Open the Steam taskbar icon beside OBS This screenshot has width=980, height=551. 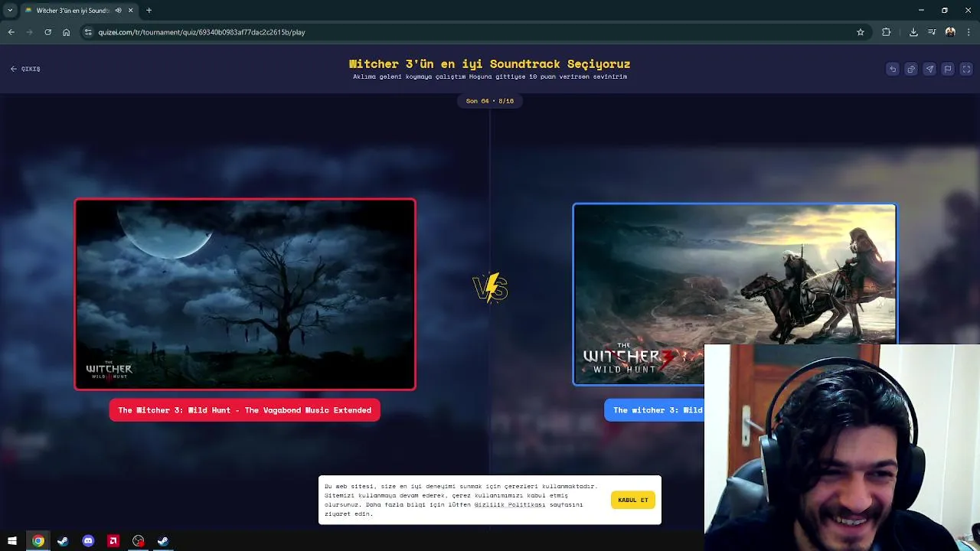point(163,541)
